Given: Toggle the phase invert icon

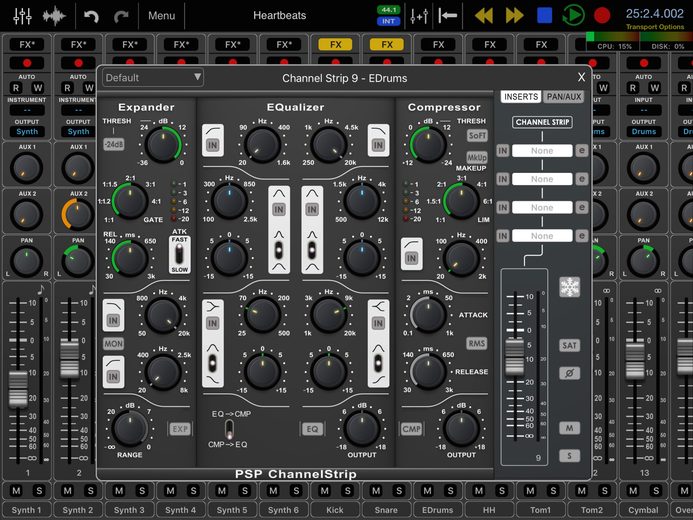Looking at the screenshot, I should [x=569, y=373].
